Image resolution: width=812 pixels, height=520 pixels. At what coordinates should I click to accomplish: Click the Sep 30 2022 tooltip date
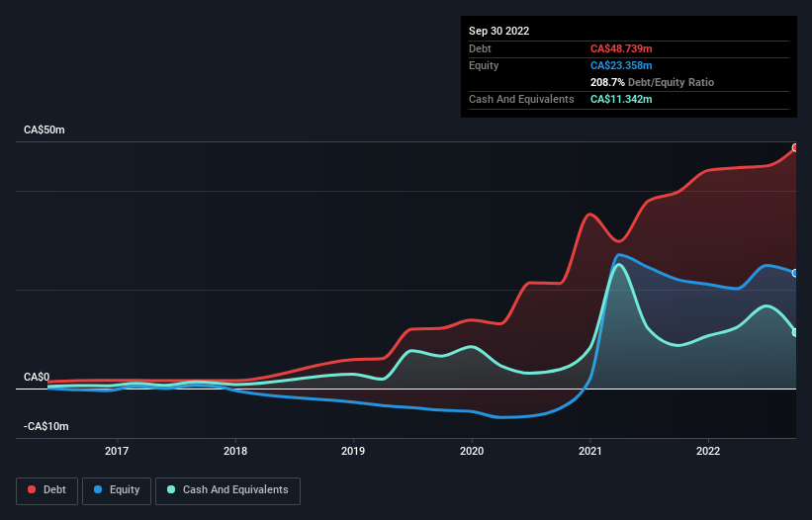[x=498, y=31]
